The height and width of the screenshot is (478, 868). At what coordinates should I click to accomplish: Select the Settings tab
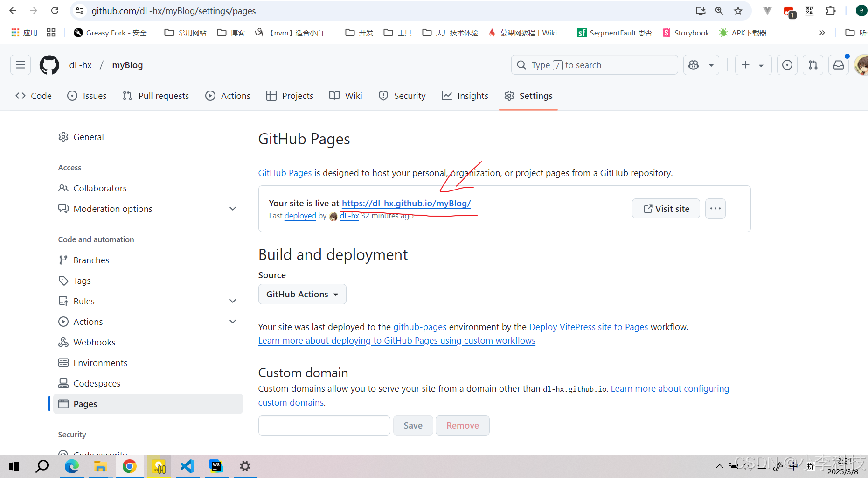528,96
